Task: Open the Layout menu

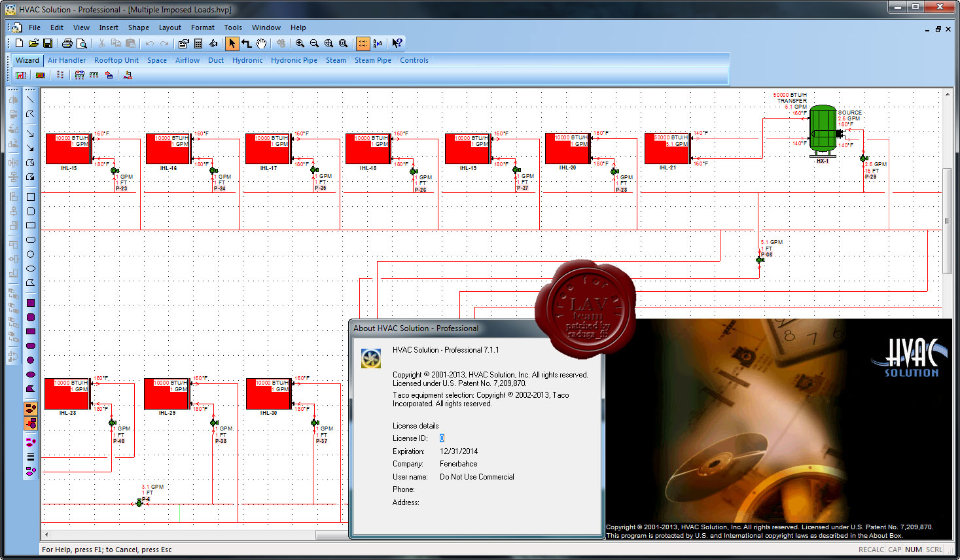Action: pos(170,27)
